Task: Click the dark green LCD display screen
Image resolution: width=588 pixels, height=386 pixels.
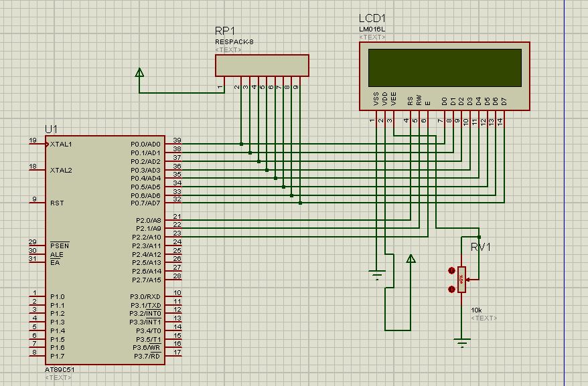Action: [445, 68]
